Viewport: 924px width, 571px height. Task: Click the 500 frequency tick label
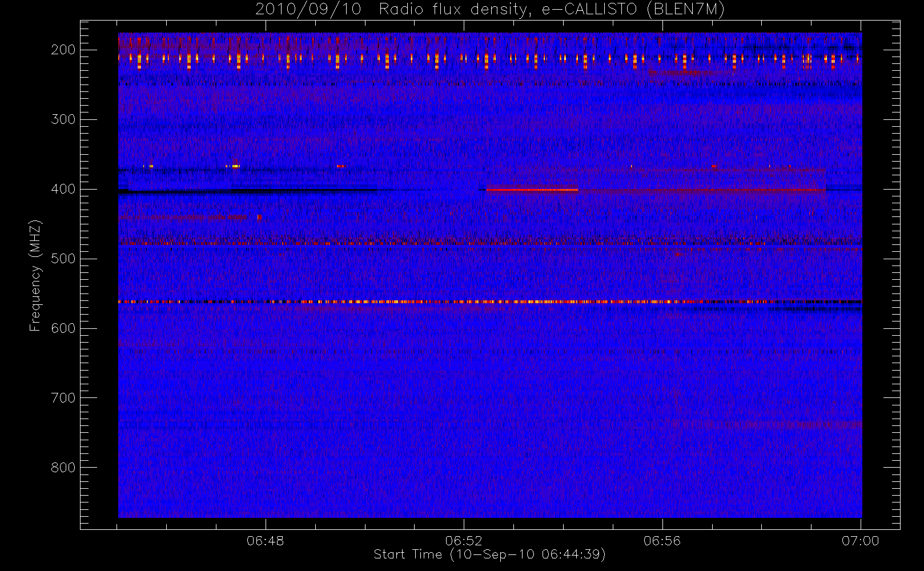[63, 259]
